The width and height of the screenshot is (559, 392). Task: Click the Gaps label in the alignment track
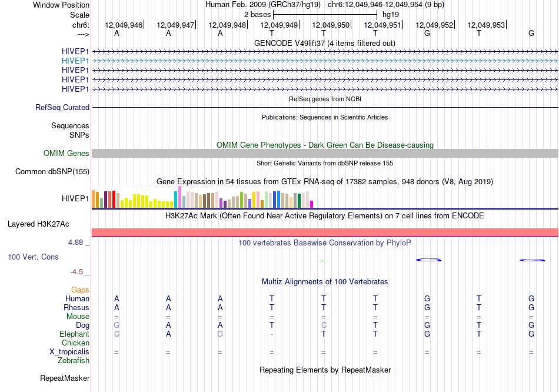click(80, 290)
